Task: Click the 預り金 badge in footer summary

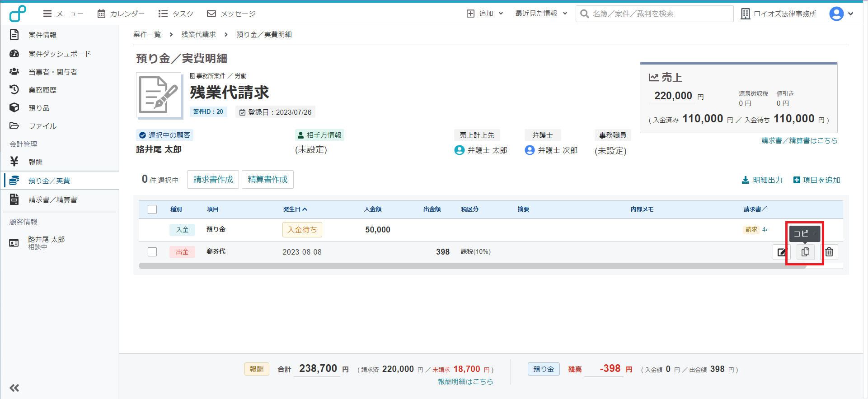Action: coord(544,369)
